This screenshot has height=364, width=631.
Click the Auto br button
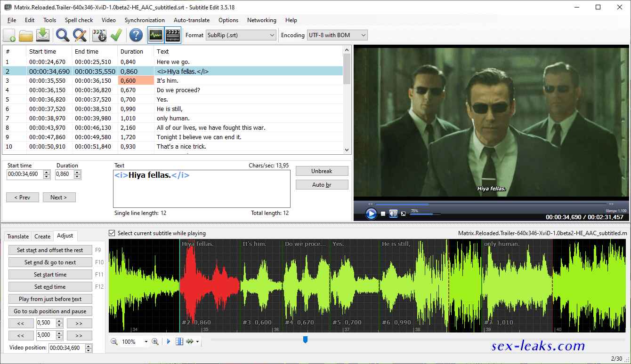322,185
